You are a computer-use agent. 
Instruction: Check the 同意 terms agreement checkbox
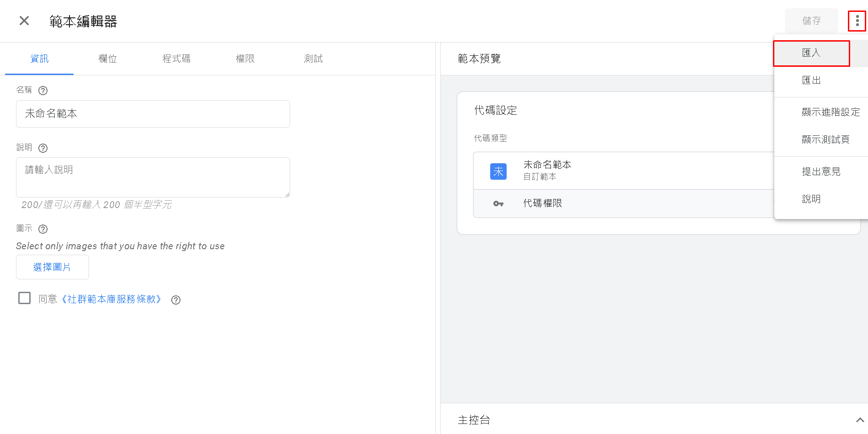click(x=24, y=298)
